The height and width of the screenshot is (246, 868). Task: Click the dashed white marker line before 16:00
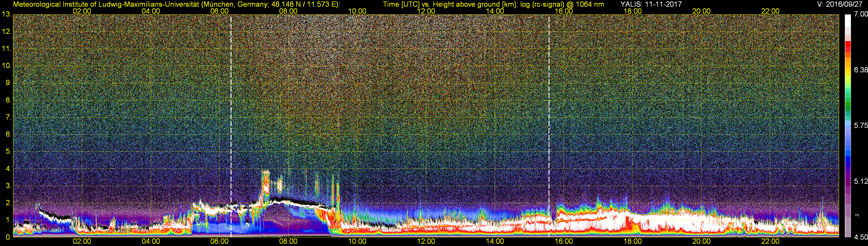549,126
